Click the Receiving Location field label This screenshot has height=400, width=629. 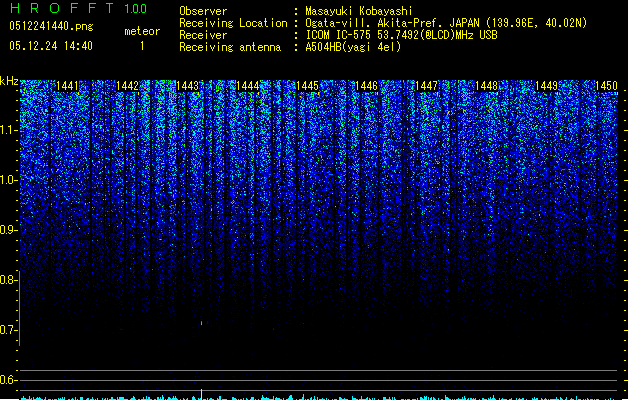click(x=233, y=23)
